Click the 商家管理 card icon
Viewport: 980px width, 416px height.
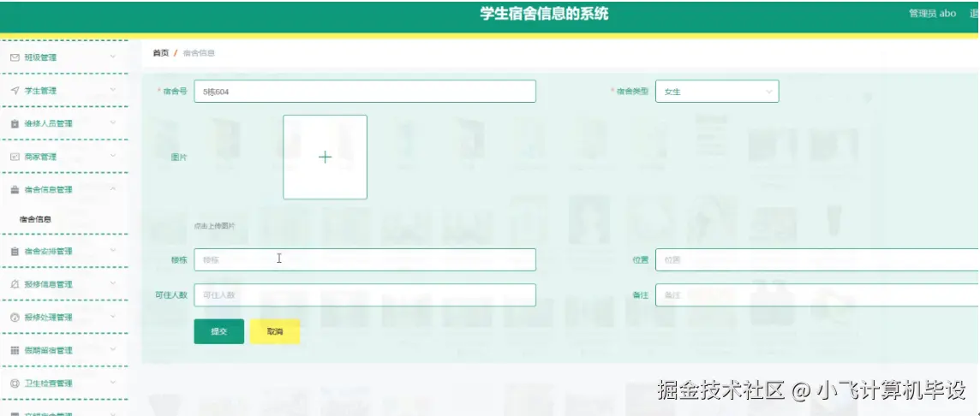pos(15,157)
